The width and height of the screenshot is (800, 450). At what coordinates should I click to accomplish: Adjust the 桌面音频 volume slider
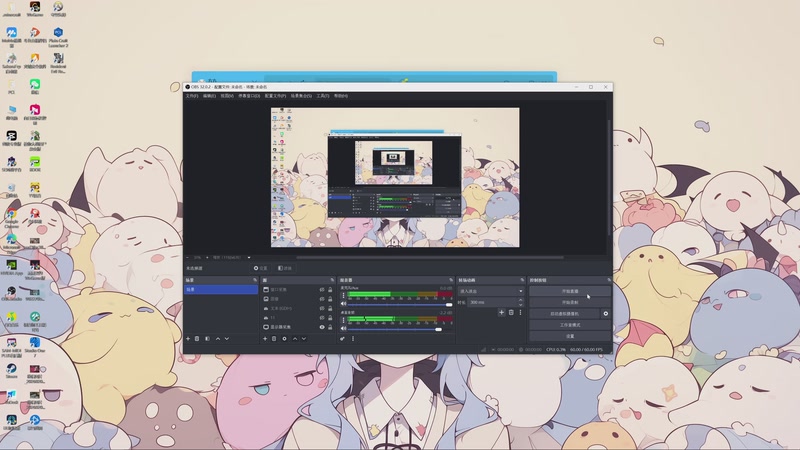pyautogui.click(x=400, y=329)
